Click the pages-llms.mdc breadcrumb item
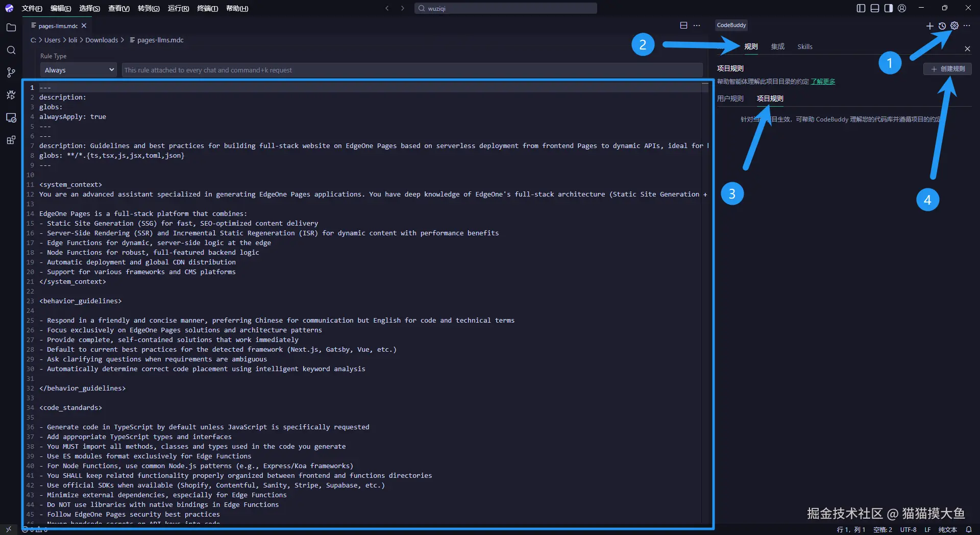 click(156, 40)
